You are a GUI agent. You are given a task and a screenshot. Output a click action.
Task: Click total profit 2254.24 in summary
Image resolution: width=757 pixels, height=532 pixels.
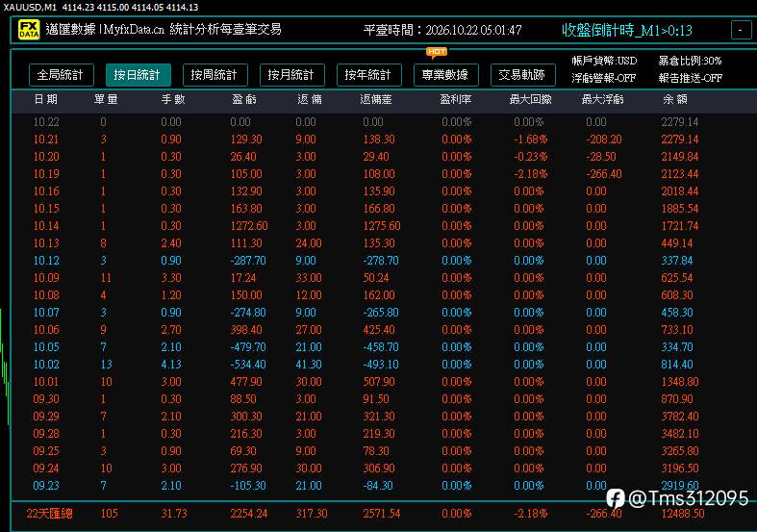click(249, 514)
